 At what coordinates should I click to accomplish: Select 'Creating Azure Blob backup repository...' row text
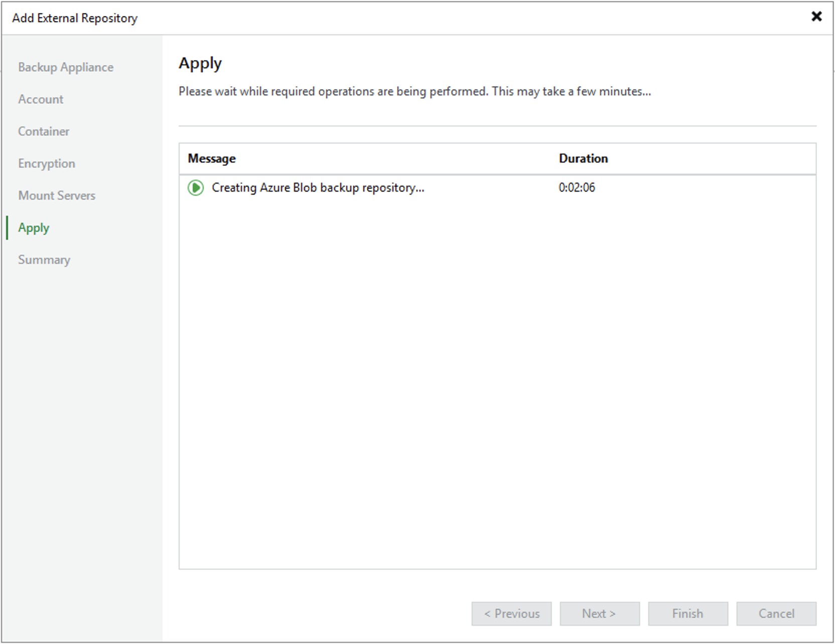[318, 188]
